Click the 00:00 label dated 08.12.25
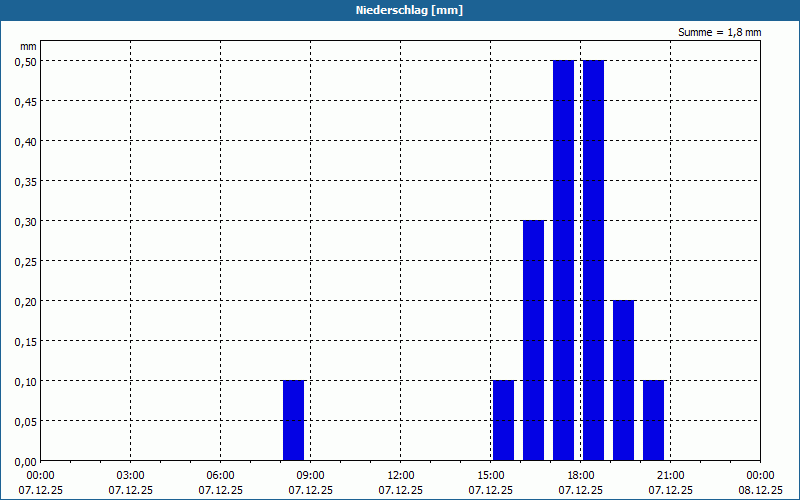This screenshot has height=500, width=800. point(760,476)
